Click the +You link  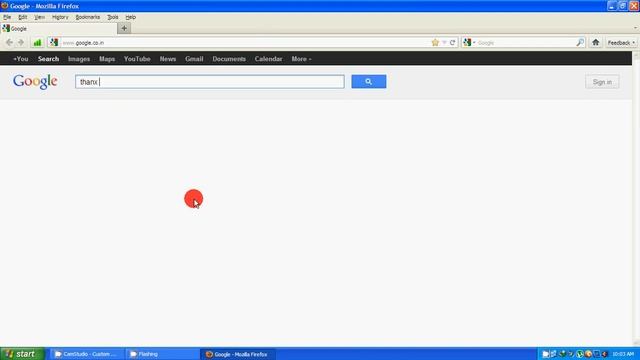point(20,59)
